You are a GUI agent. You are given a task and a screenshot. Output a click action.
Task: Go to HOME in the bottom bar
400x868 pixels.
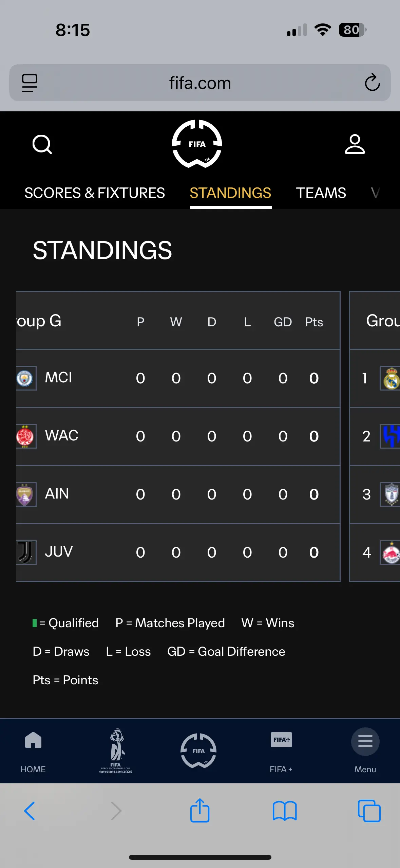coord(33,751)
